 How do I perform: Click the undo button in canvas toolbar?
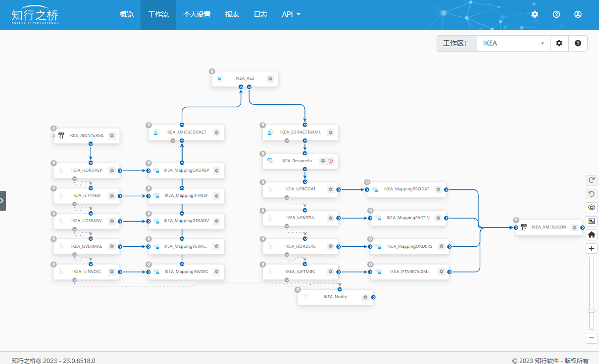(x=592, y=194)
